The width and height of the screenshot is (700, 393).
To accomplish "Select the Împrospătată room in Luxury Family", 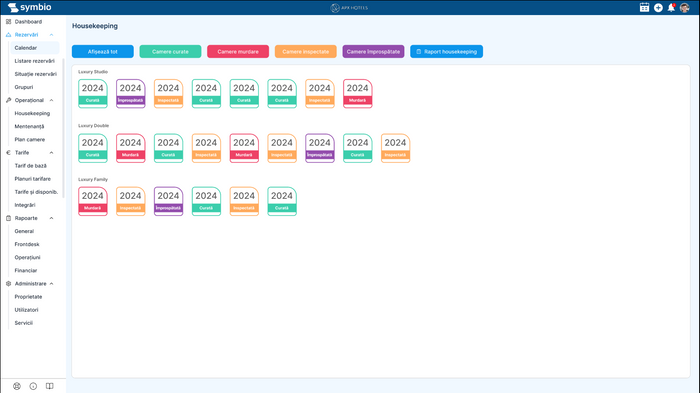I will [168, 201].
